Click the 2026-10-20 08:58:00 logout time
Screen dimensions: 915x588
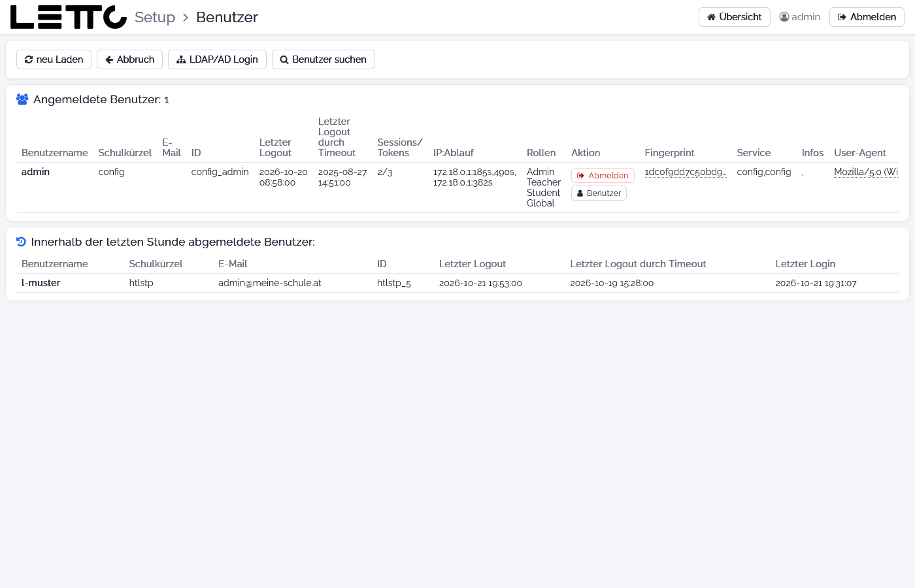(x=283, y=177)
